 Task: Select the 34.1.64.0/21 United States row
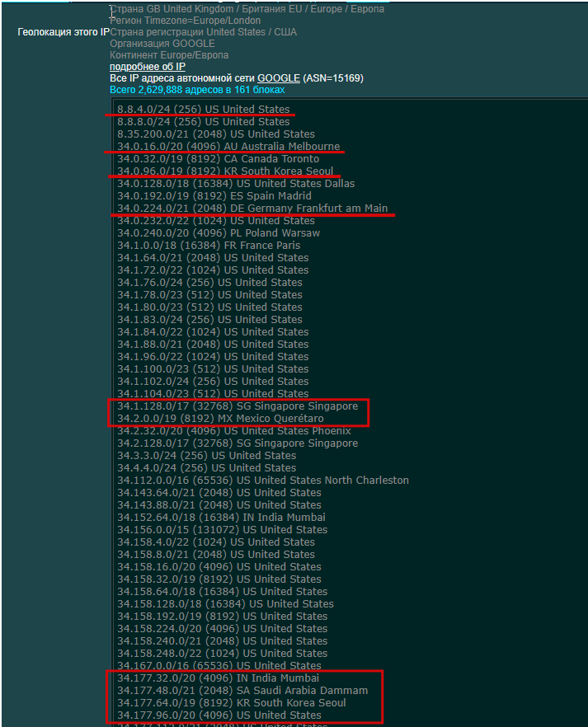[213, 258]
